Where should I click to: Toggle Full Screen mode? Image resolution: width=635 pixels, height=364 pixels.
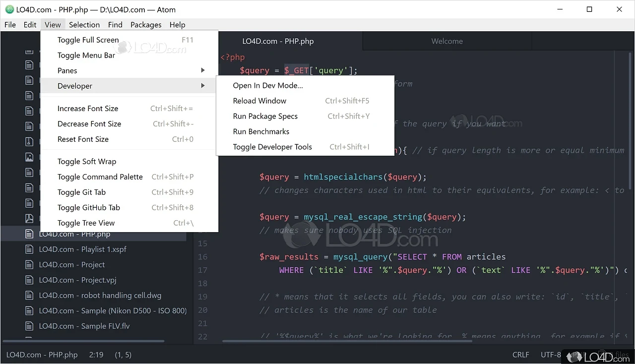[x=88, y=40]
